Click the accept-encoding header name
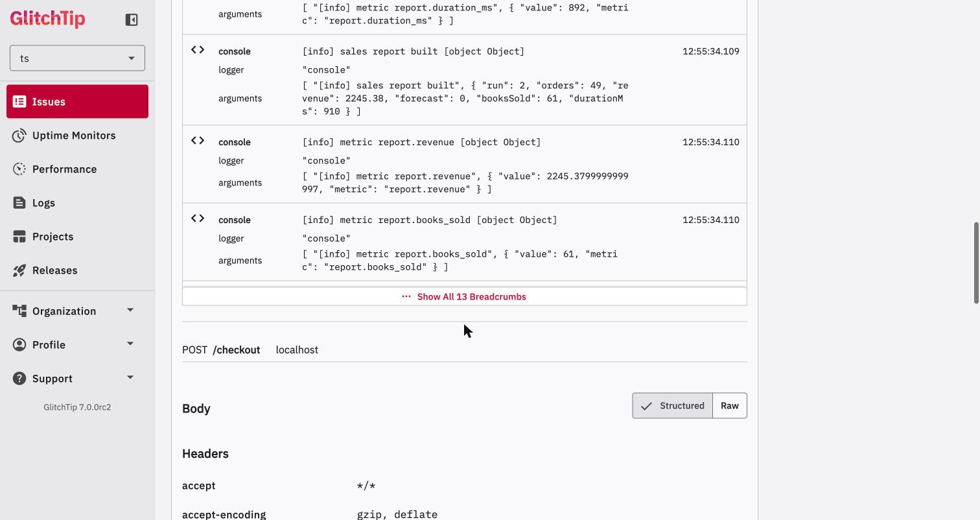The height and width of the screenshot is (520, 980). tap(224, 515)
